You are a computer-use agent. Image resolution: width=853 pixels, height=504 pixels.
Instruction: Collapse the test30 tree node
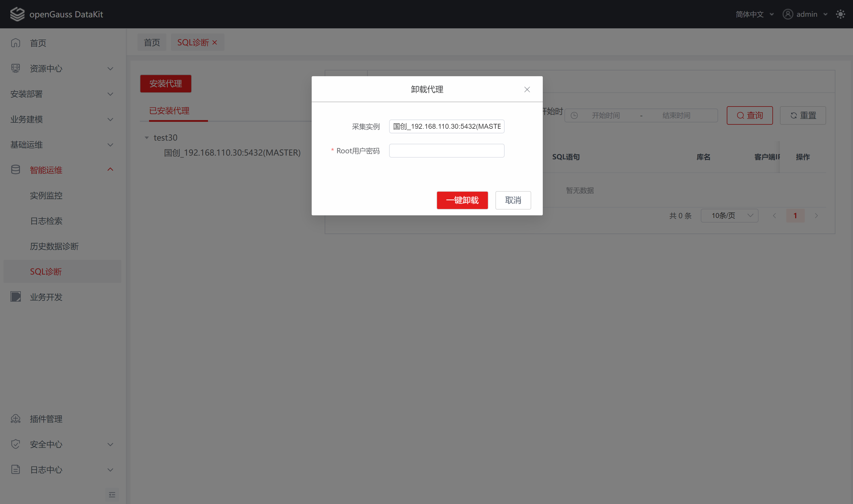(x=147, y=138)
